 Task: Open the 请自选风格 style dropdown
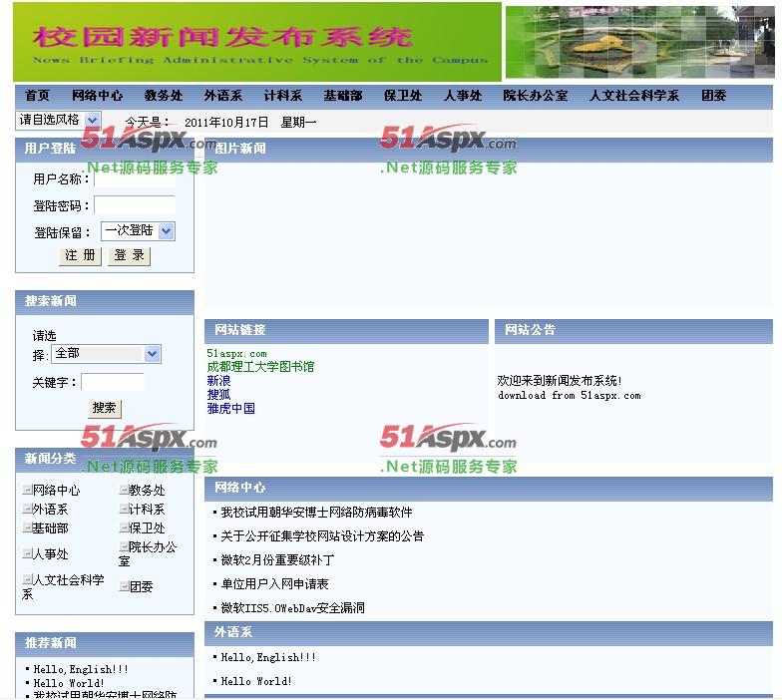pyautogui.click(x=58, y=120)
